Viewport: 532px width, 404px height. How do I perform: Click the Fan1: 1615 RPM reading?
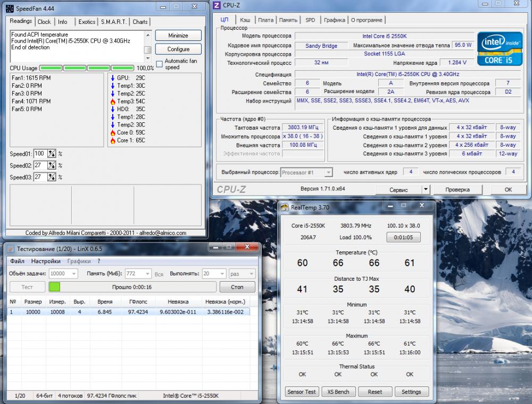[x=31, y=78]
